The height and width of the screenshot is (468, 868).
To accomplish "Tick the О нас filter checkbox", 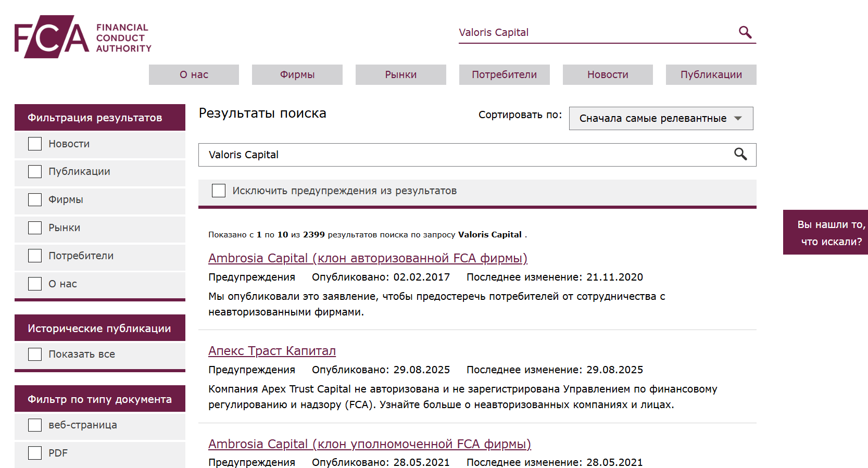I will [35, 284].
